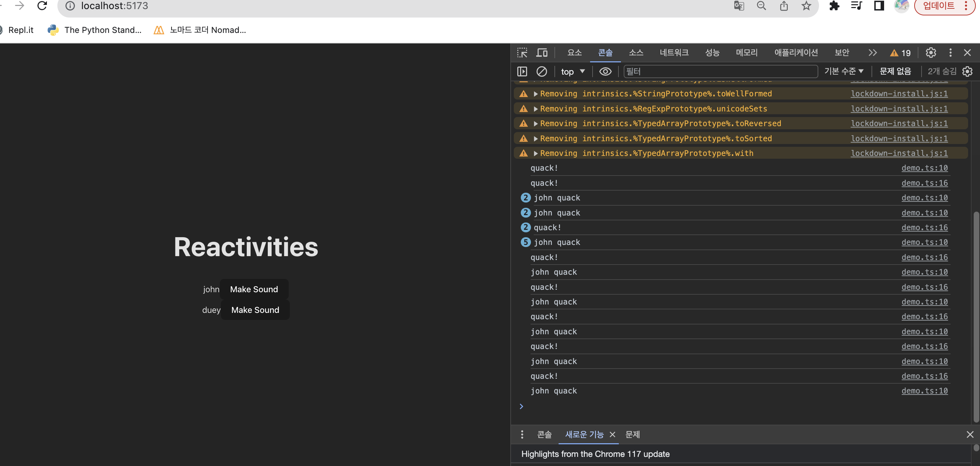The height and width of the screenshot is (466, 980).
Task: Click the 19 warnings counter icon
Action: tap(900, 53)
